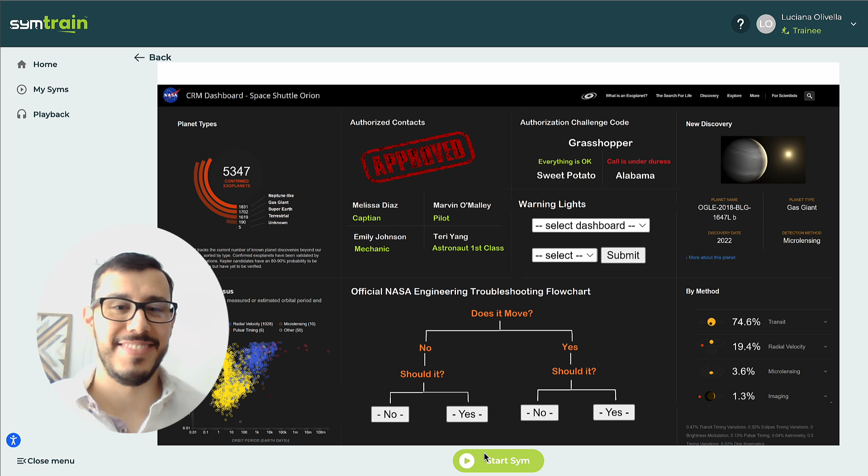
Task: Click the Gas Giant planet type value
Action: (x=802, y=207)
